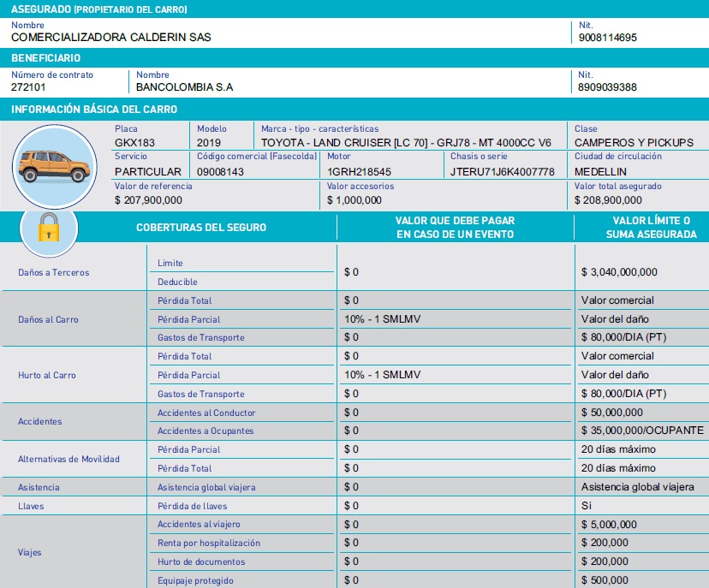The width and height of the screenshot is (709, 588).
Task: Select the Modelo value 2019
Action: point(209,142)
